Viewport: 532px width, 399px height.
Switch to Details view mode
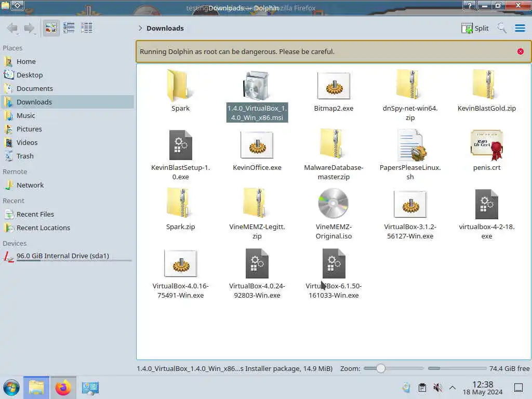[x=87, y=28]
